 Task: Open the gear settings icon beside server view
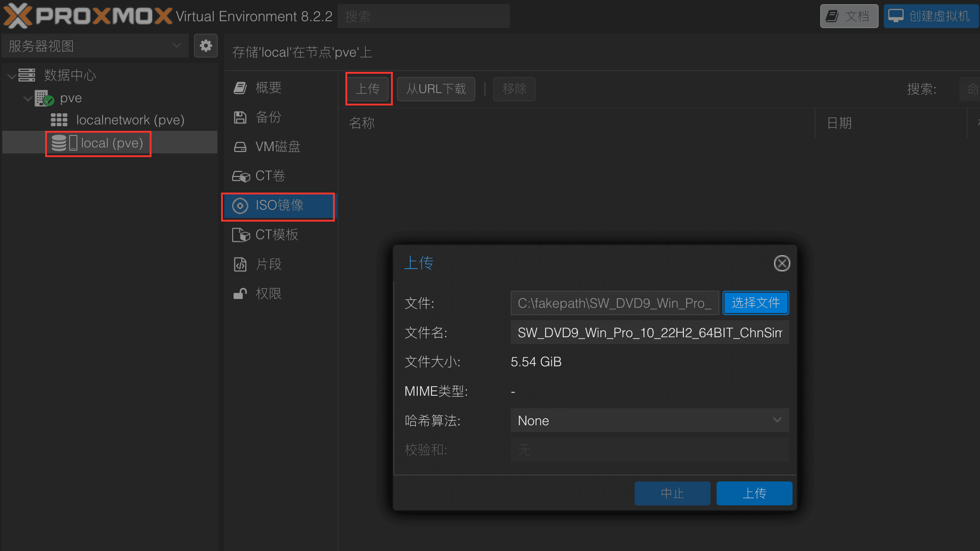(205, 46)
